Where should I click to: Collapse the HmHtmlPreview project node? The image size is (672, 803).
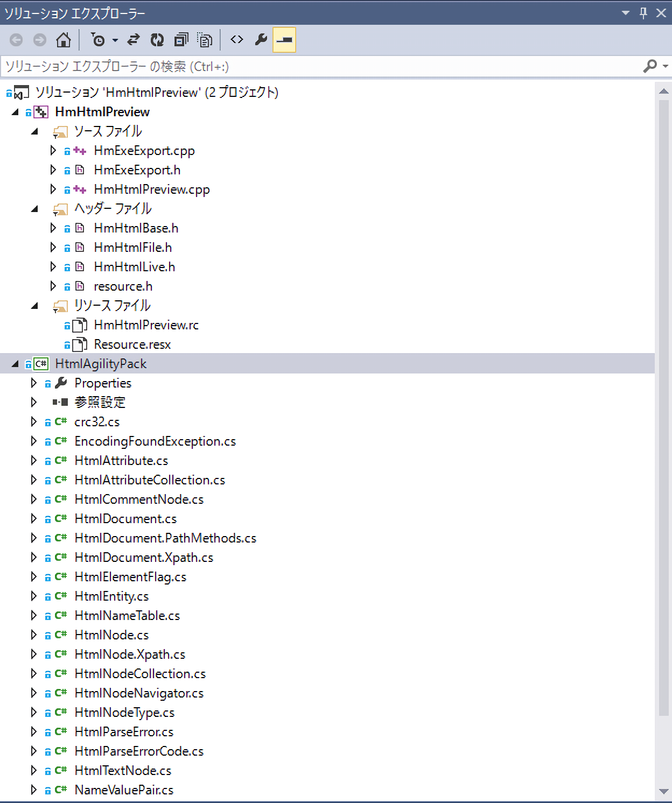point(15,112)
